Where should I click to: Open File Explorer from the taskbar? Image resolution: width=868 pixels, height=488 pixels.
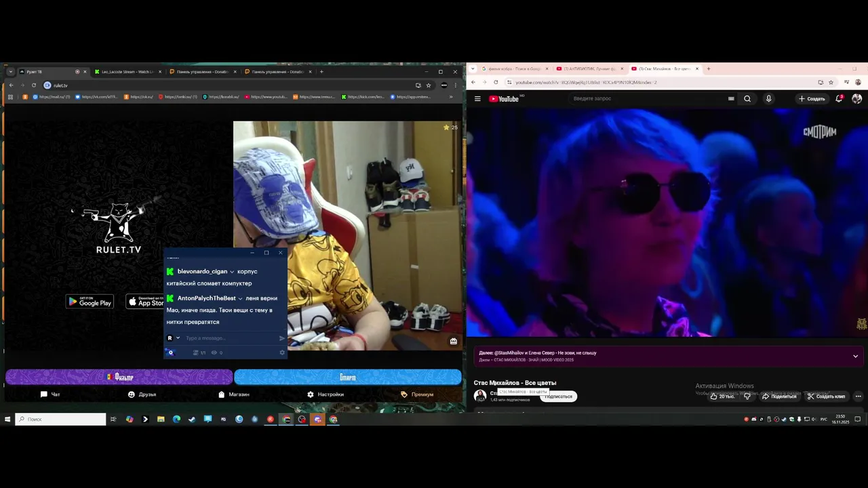[161, 420]
